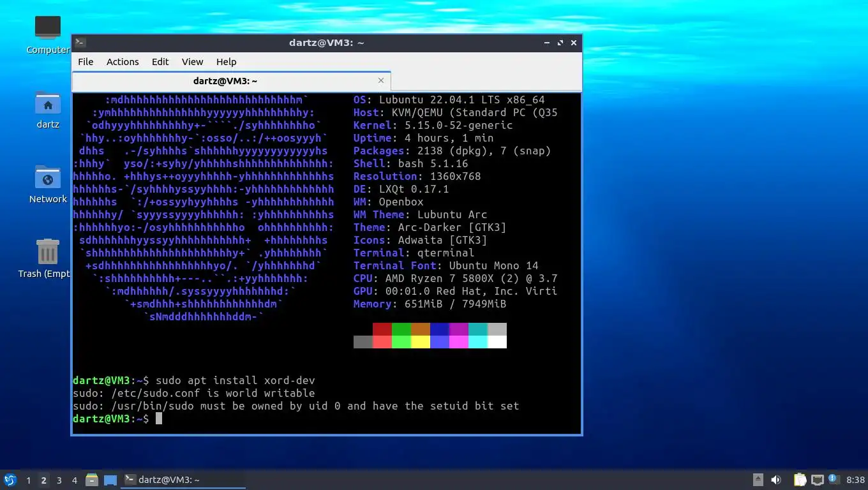Click the 'OS: Lubuntu 22.04.1 LTS' line

[449, 100]
